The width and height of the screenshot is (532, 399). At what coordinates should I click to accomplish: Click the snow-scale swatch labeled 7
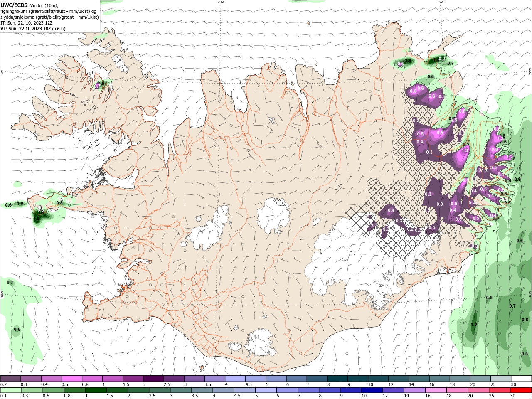coord(317,379)
